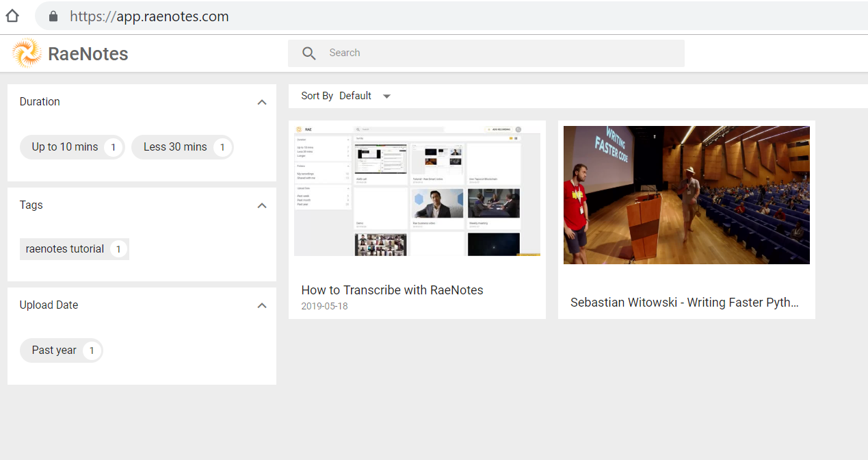Collapse the Upload Date filter panel

coord(261,305)
